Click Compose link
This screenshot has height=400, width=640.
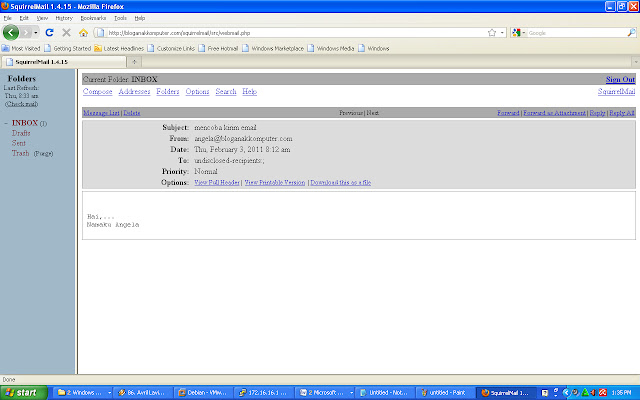[x=98, y=91]
